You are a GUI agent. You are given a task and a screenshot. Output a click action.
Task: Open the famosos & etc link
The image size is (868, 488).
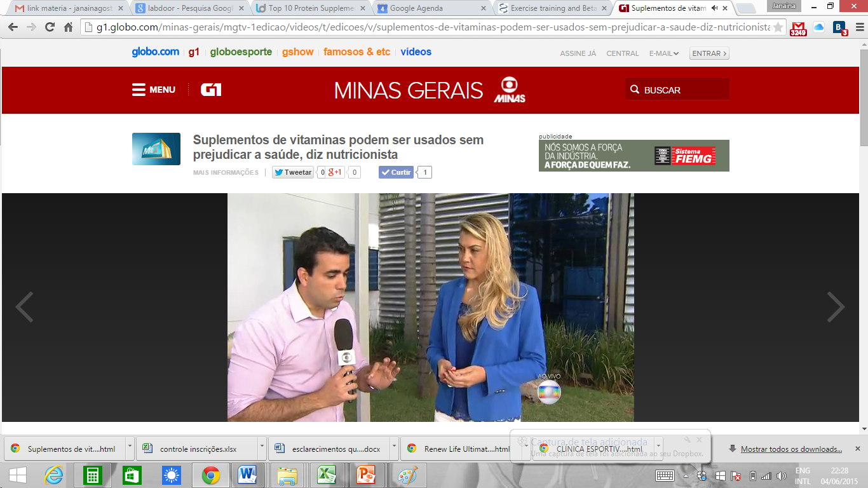click(x=357, y=52)
